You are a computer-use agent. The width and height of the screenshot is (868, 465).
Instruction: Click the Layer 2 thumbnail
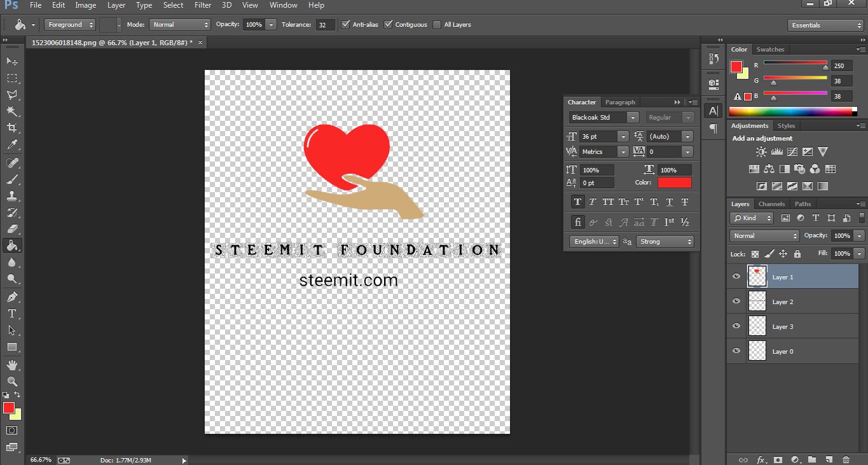click(x=757, y=302)
